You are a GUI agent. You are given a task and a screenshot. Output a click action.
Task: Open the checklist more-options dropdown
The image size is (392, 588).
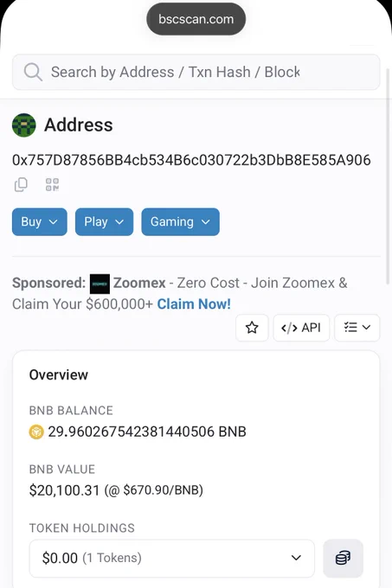pyautogui.click(x=357, y=328)
